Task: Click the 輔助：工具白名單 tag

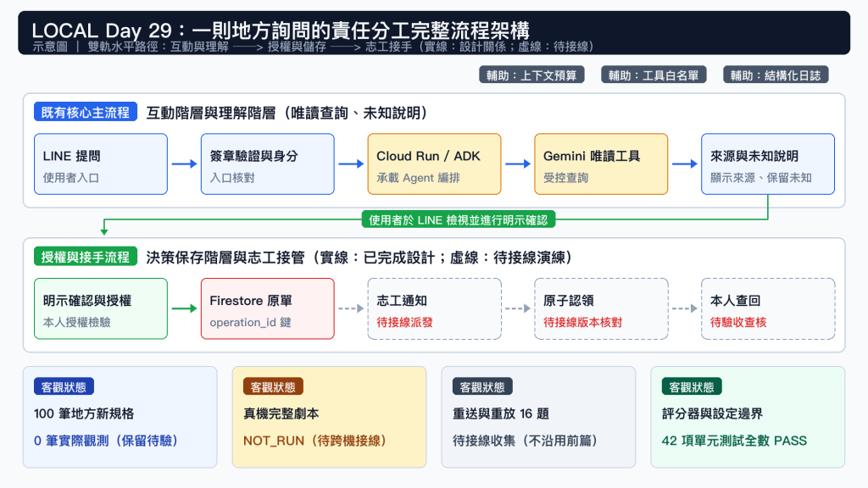Action: tap(654, 75)
